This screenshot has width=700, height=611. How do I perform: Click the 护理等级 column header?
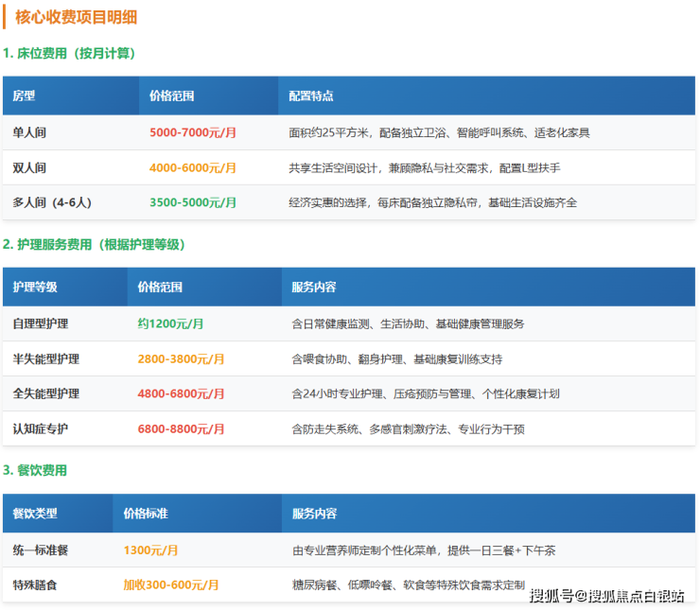tap(35, 288)
